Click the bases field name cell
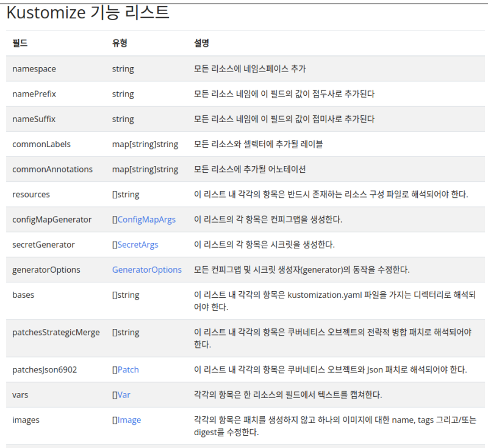Image resolution: width=488 pixels, height=448 pixels. coord(23,295)
